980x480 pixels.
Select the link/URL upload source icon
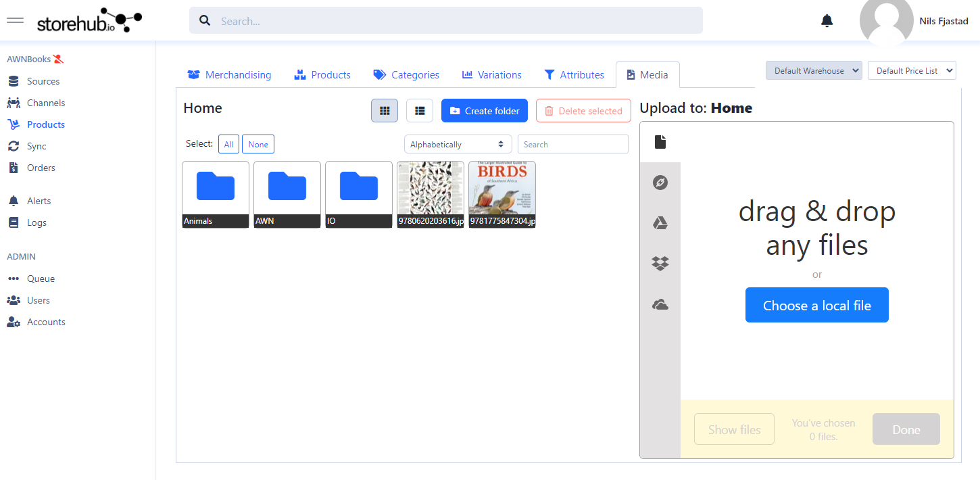660,183
